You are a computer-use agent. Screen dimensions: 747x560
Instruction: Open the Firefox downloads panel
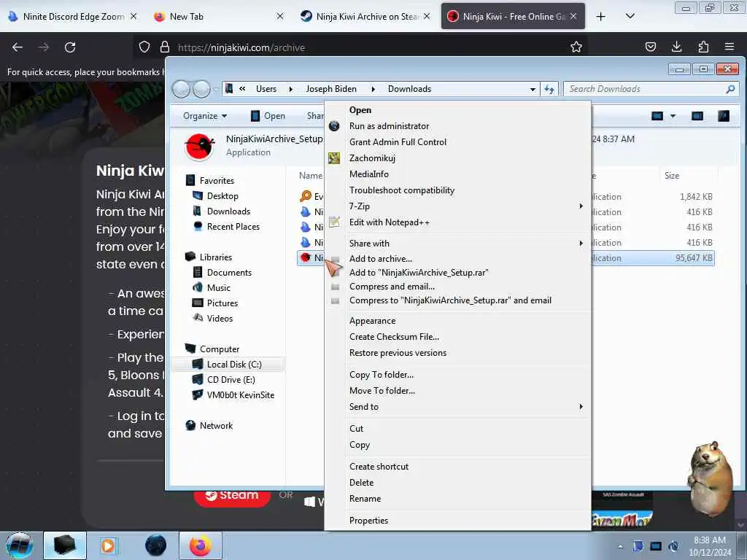point(676,47)
